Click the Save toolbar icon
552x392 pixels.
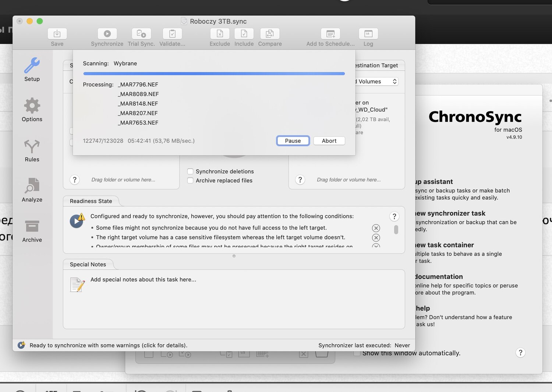point(57,34)
